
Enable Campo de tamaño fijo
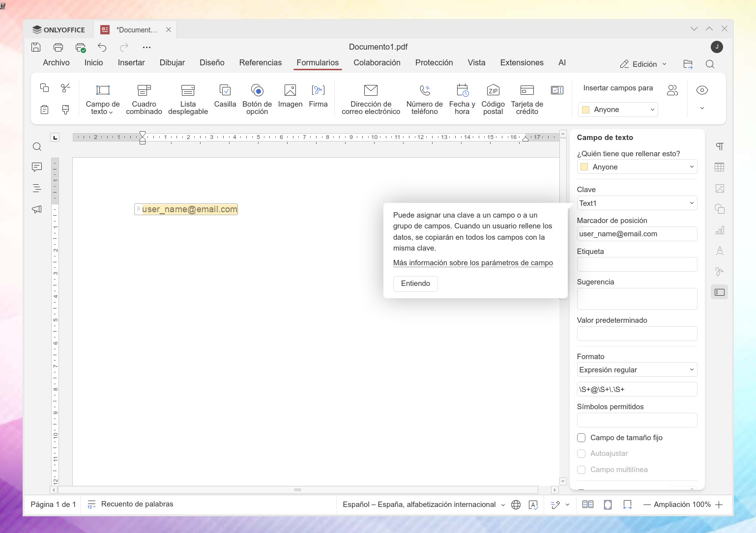(x=581, y=437)
